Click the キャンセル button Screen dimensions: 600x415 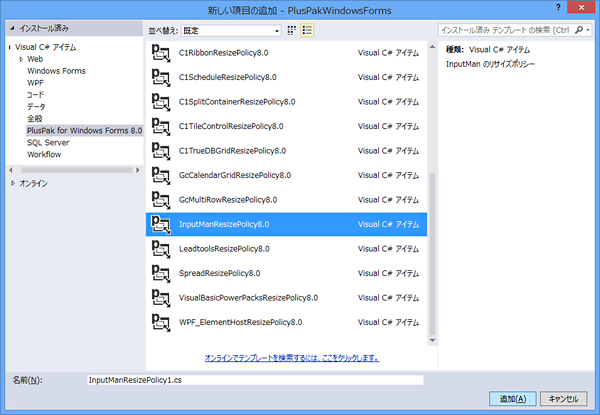563,399
